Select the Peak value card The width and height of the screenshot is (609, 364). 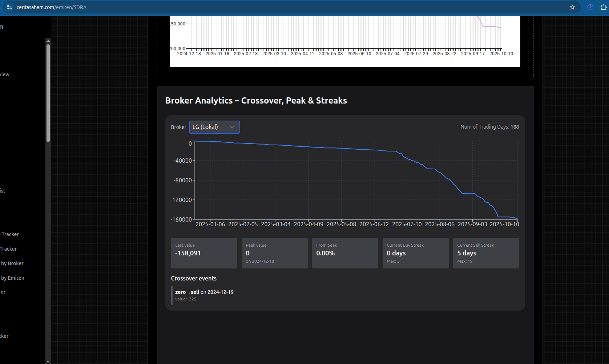(274, 253)
